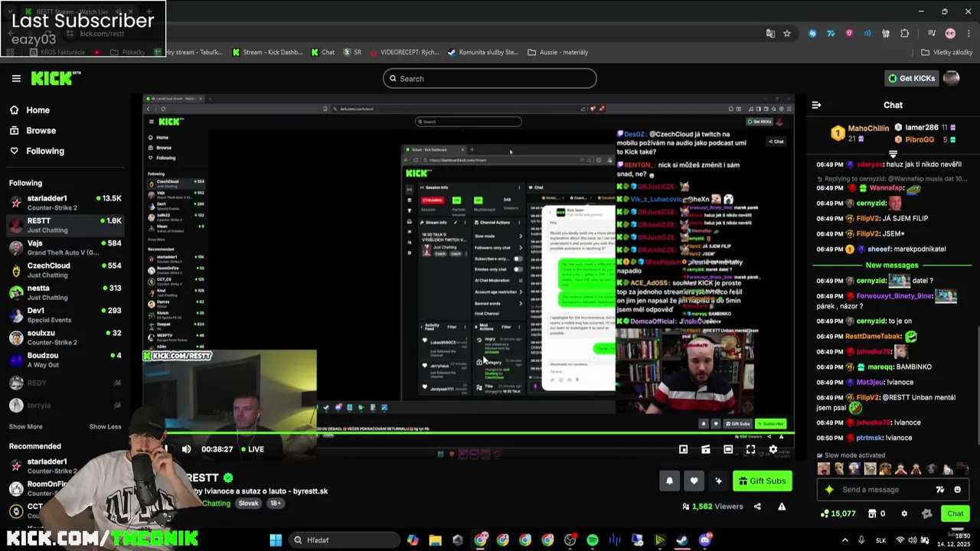Jump to New messages in chat
Screen dimensions: 980x551
892,266
